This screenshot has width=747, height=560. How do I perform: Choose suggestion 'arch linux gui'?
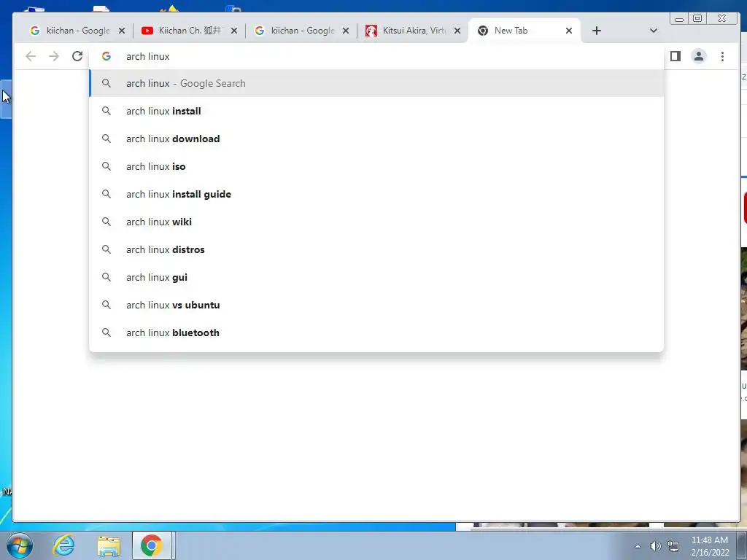pos(376,276)
